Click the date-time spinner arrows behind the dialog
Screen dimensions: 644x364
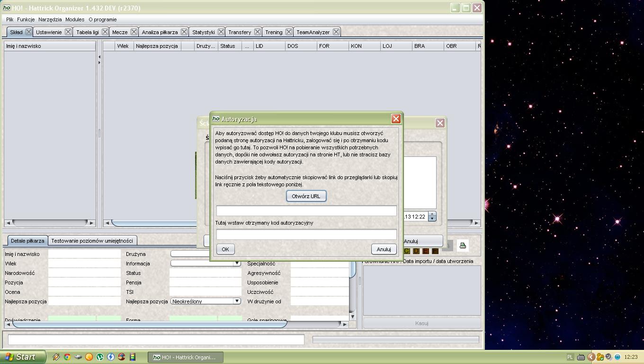click(x=432, y=217)
